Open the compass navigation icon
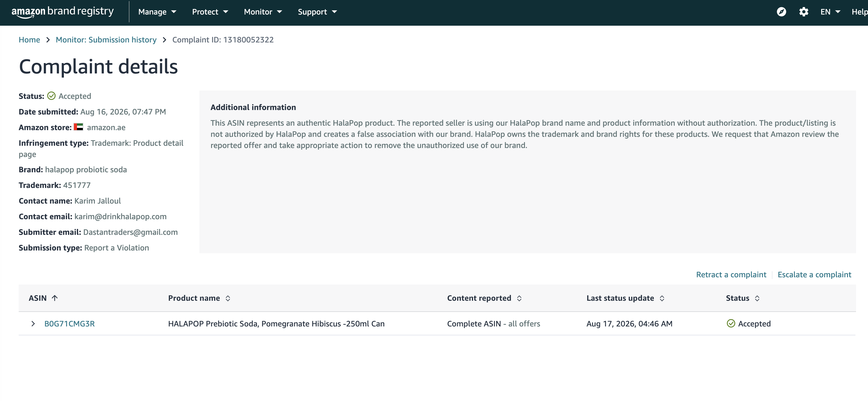The width and height of the screenshot is (868, 401). [782, 12]
